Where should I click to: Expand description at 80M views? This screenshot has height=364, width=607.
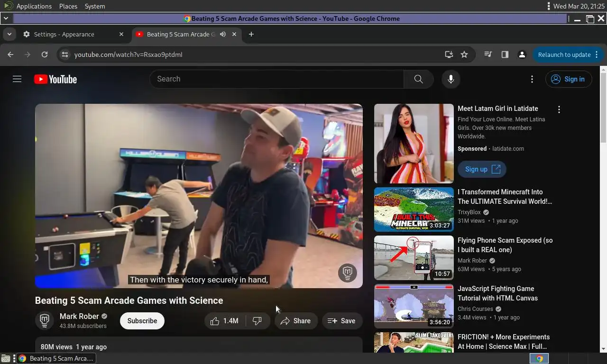199,345
